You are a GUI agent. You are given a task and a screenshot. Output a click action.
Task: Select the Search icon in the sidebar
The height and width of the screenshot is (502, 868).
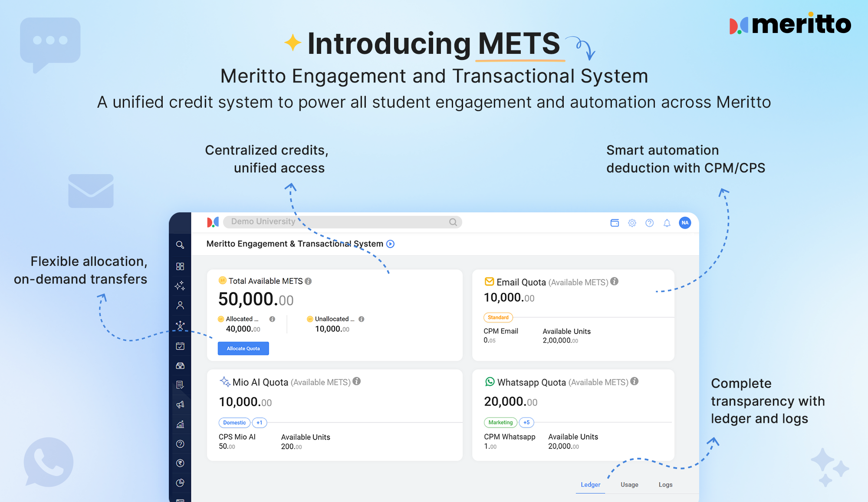pos(181,245)
